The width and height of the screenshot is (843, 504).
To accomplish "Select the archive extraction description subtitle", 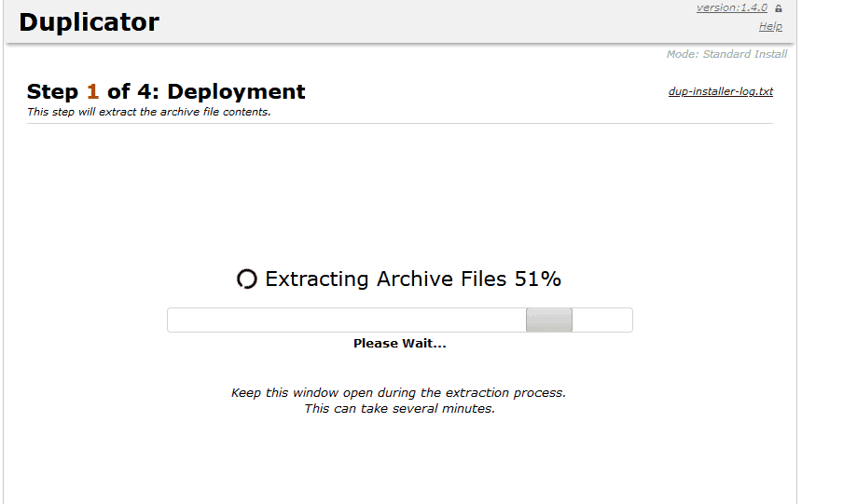I will point(149,113).
